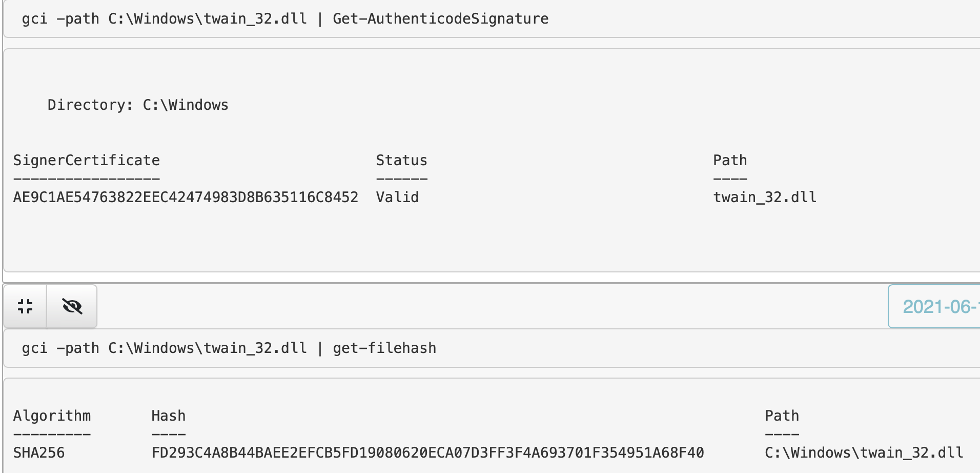Click the Algorithm column header

click(52, 416)
